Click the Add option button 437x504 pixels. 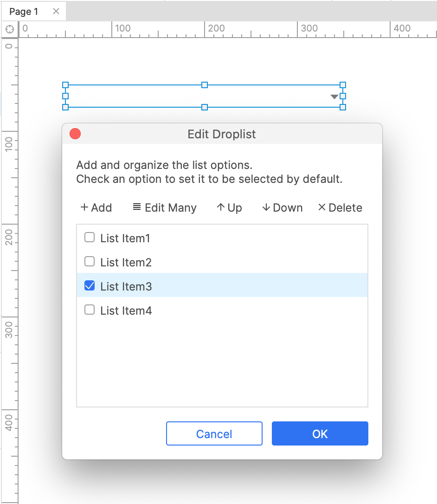[x=96, y=207]
